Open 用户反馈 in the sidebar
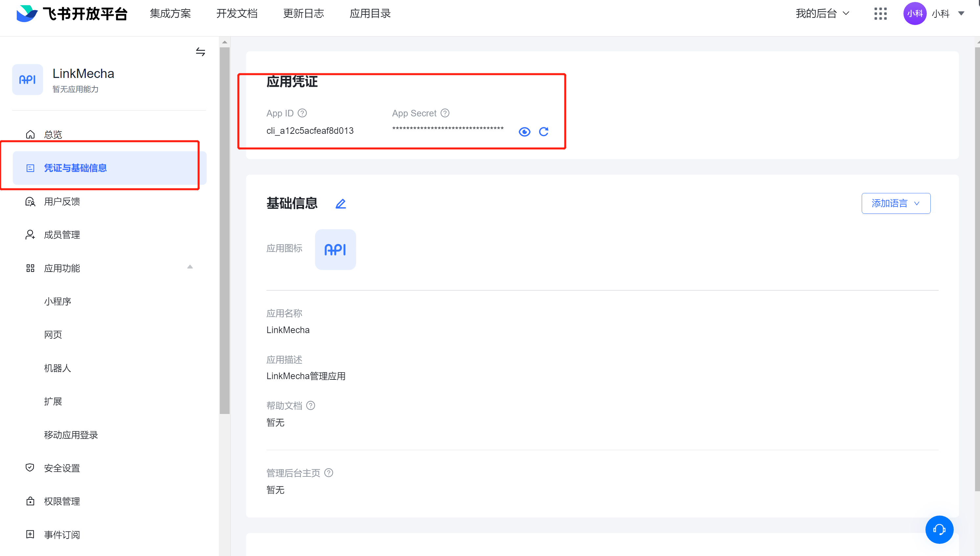980x556 pixels. click(x=62, y=202)
